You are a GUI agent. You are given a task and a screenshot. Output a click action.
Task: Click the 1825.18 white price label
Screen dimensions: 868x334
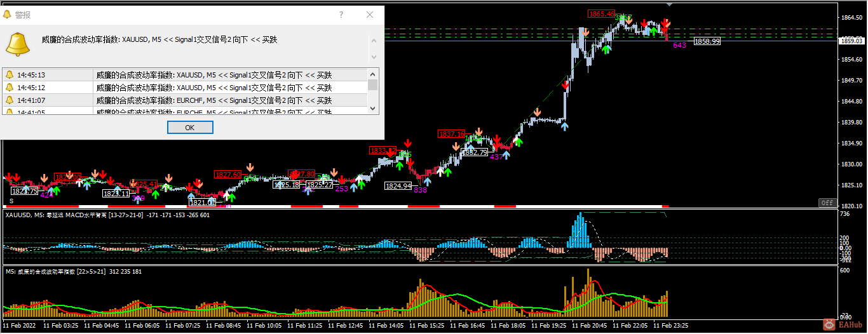point(286,185)
